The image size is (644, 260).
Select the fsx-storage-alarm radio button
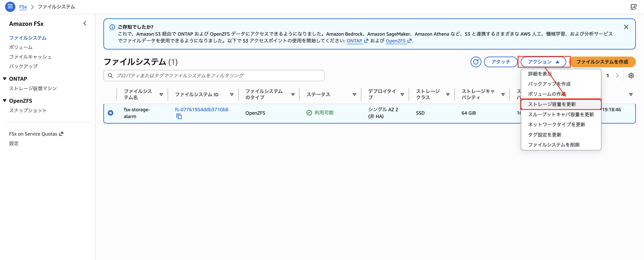click(111, 113)
